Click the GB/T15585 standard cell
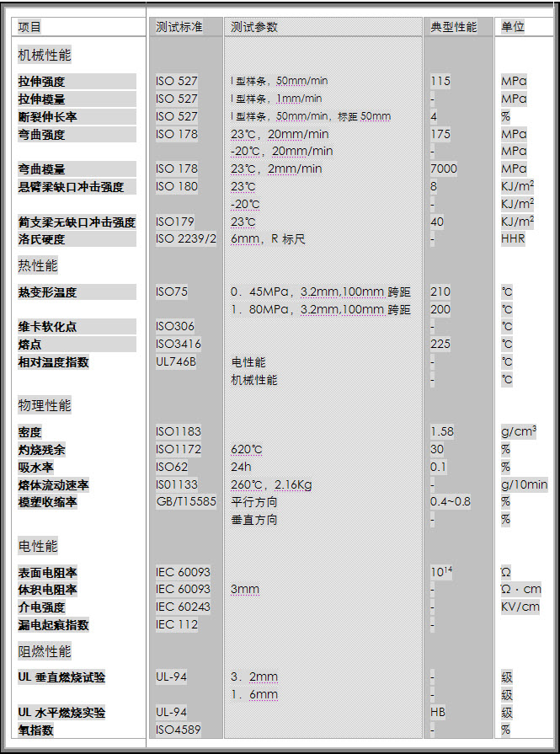The image size is (560, 754). pos(185,501)
